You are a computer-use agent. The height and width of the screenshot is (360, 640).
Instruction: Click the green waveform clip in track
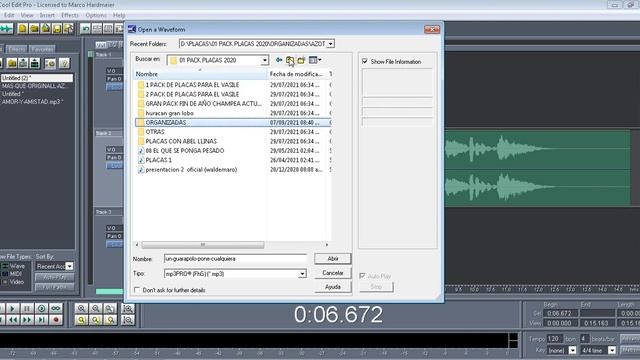coord(537,168)
